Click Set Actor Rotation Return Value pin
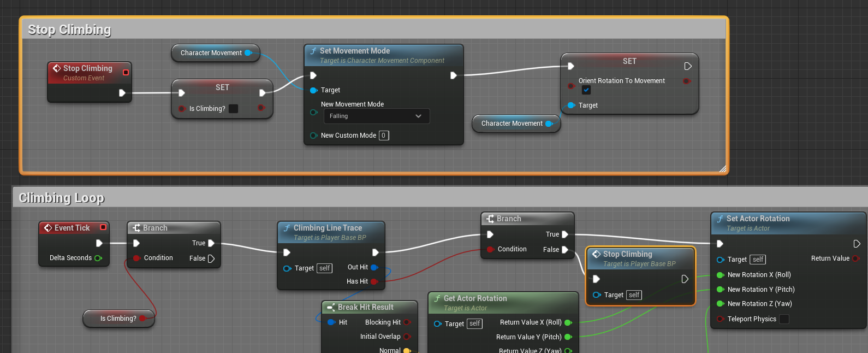This screenshot has height=353, width=868. [856, 258]
